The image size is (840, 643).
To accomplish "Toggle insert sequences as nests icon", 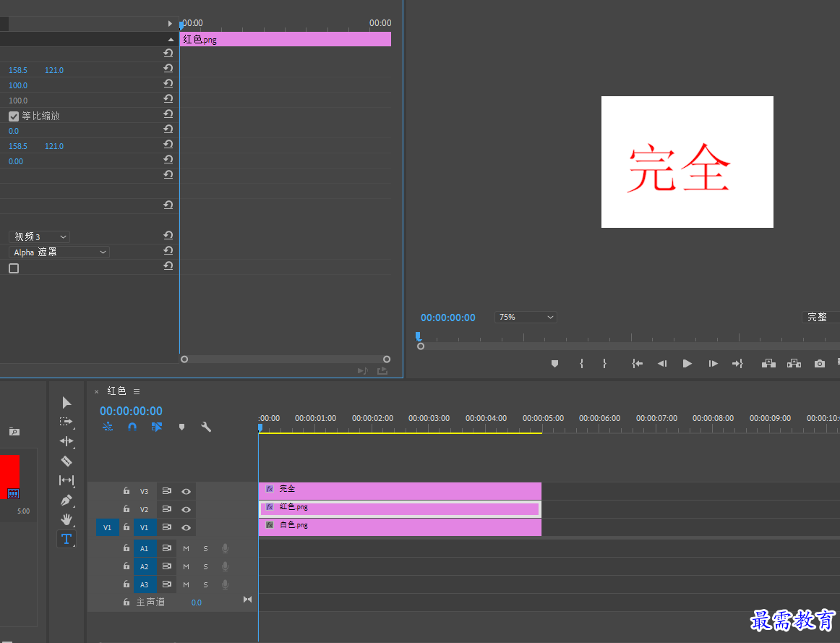I will click(108, 427).
